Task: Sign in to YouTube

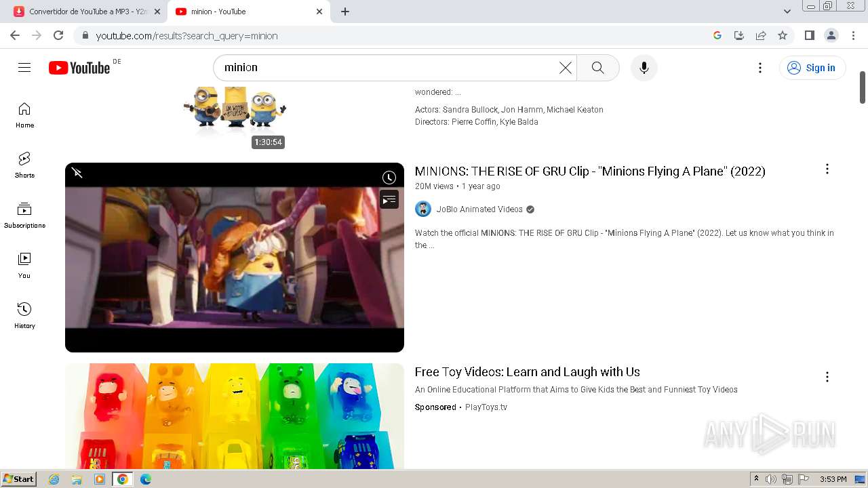Action: [812, 68]
